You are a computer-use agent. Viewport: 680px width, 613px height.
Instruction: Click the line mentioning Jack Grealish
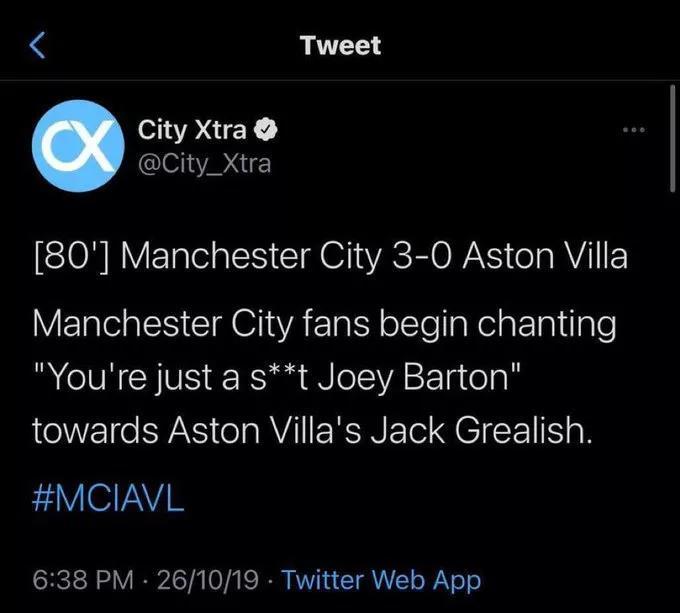(312, 430)
